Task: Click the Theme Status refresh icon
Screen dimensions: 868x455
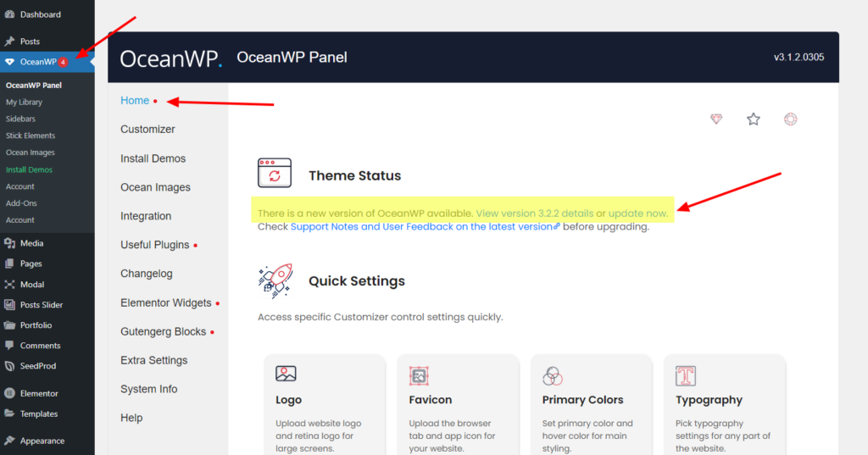Action: [x=275, y=173]
